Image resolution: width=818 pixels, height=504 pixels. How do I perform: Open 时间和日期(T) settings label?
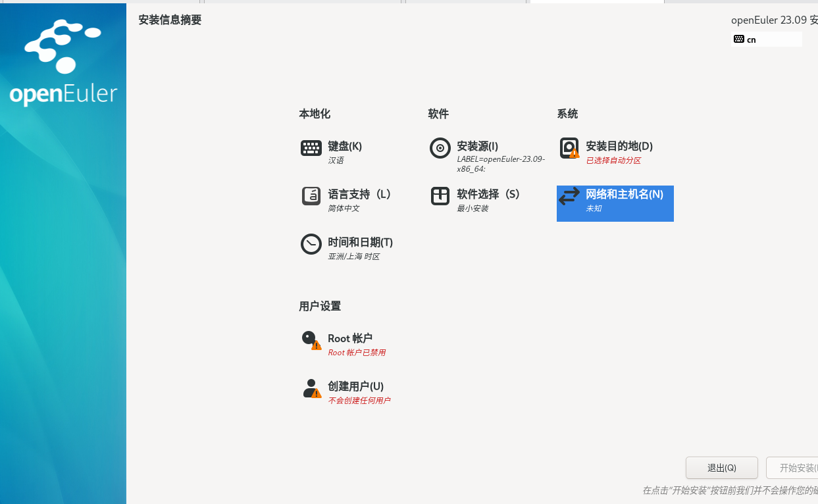(360, 242)
